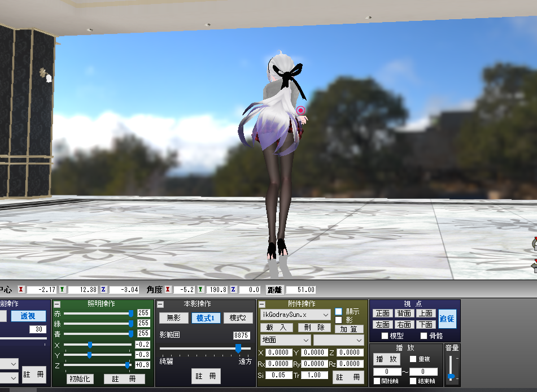This screenshot has height=392, width=537.
Task: Click 註冊 in the camera panel
Action: pyautogui.click(x=34, y=374)
